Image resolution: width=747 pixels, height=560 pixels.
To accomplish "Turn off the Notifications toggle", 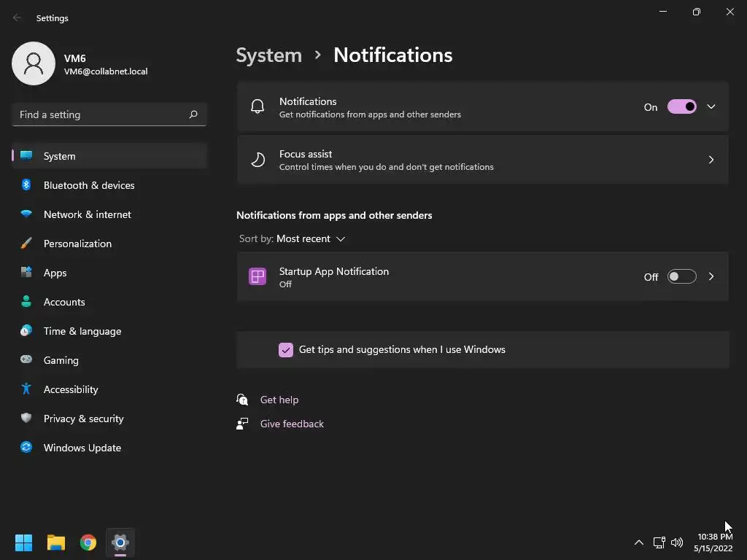I will tap(682, 107).
